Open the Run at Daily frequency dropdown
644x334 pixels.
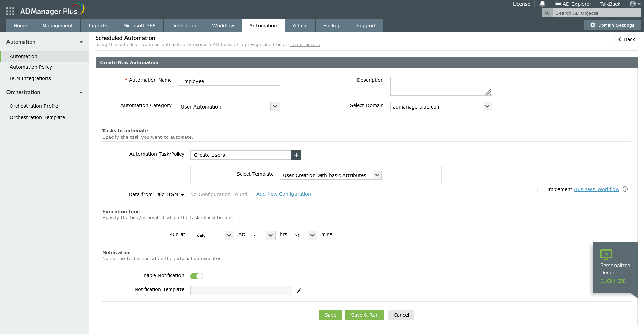[x=213, y=236]
